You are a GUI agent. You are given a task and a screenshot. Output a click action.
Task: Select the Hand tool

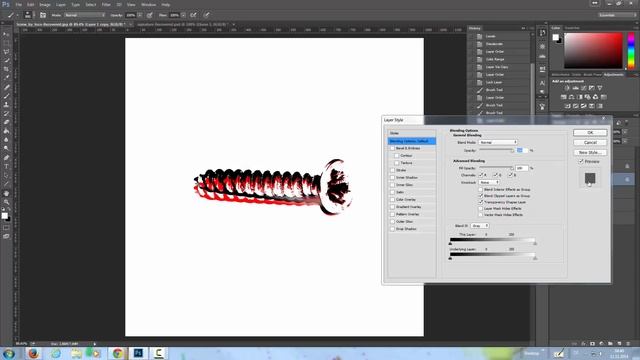click(6, 193)
